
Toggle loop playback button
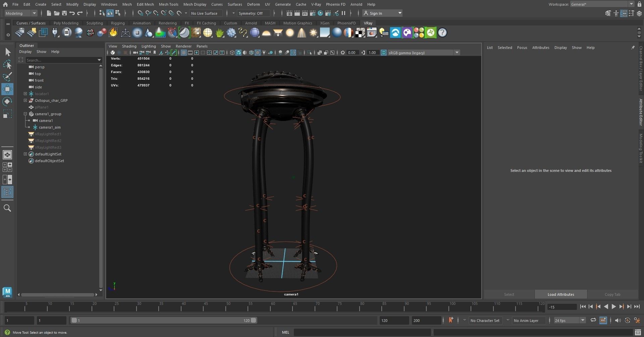(593, 320)
